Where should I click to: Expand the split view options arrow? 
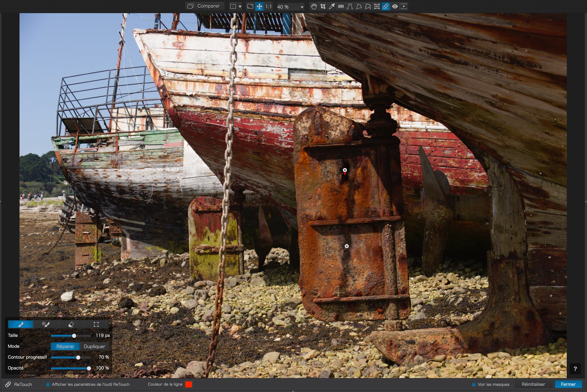240,6
